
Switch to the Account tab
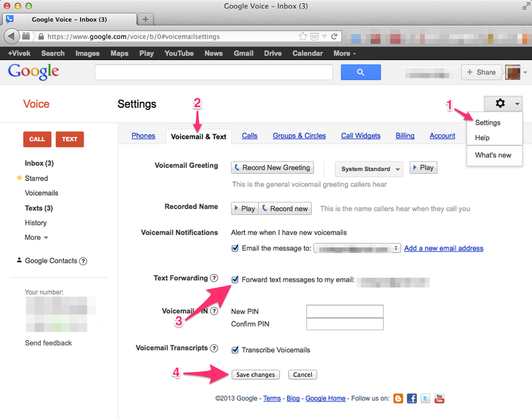tap(442, 135)
